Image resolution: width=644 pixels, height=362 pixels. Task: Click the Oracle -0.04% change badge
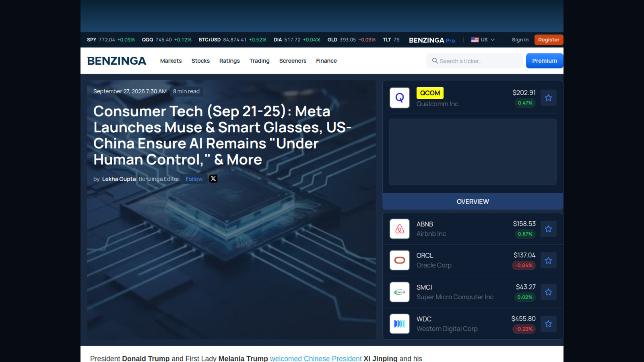click(x=524, y=265)
